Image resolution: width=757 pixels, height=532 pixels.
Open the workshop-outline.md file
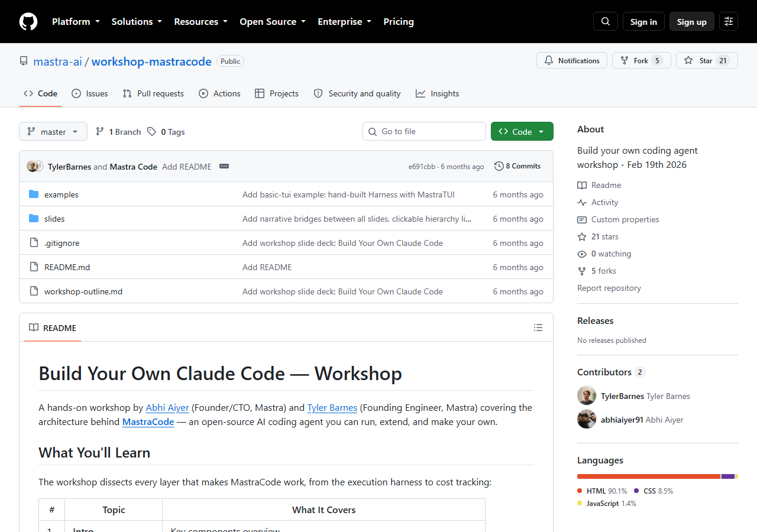coord(83,291)
